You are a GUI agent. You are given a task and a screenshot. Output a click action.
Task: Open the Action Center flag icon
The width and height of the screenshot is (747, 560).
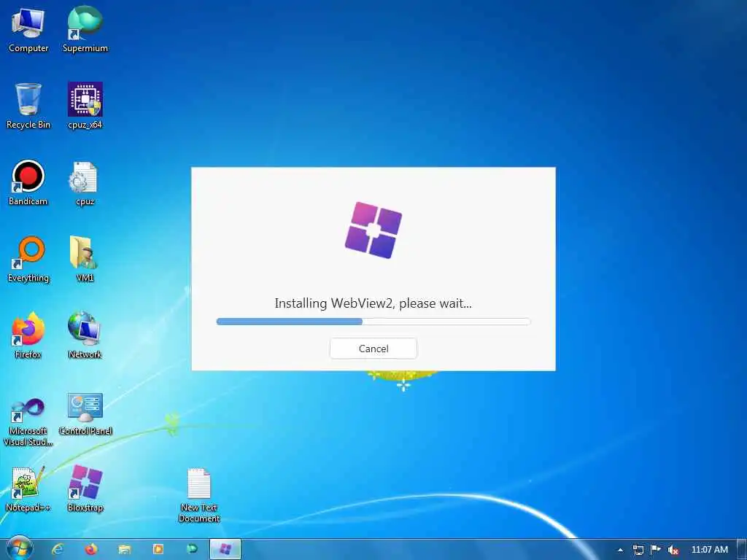coord(656,550)
